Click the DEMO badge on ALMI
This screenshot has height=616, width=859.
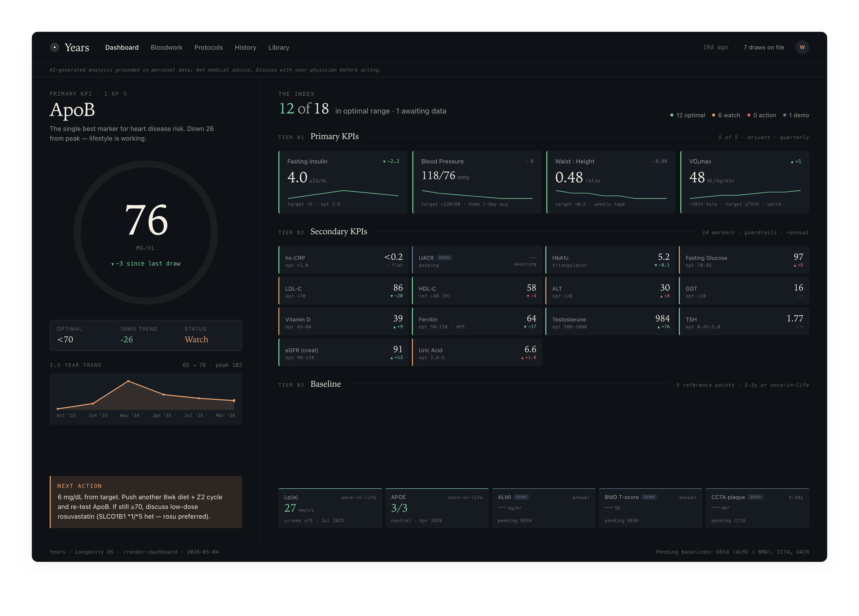tap(521, 497)
